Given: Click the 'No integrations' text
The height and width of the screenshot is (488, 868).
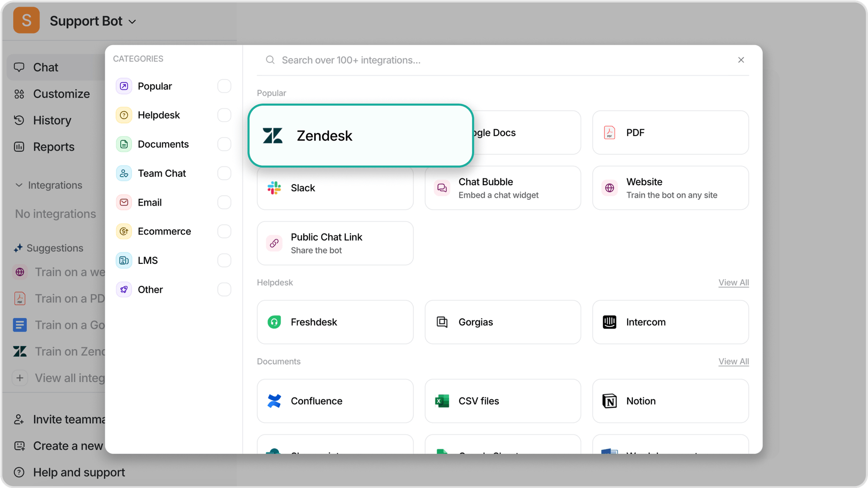Looking at the screenshot, I should [x=56, y=214].
